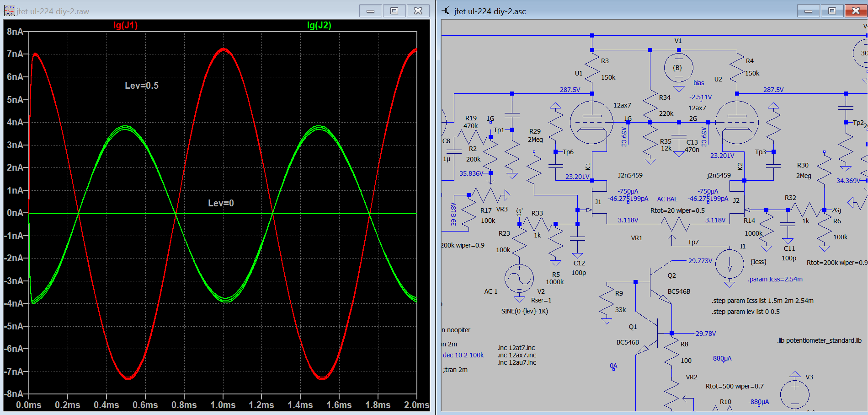Select resistor R9 33k
This screenshot has width=868, height=415.
607,300
